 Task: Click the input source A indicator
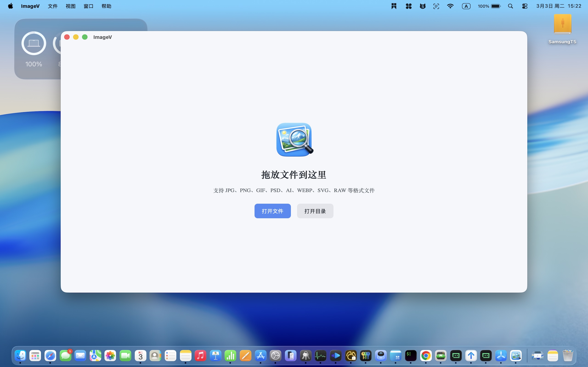point(466,6)
